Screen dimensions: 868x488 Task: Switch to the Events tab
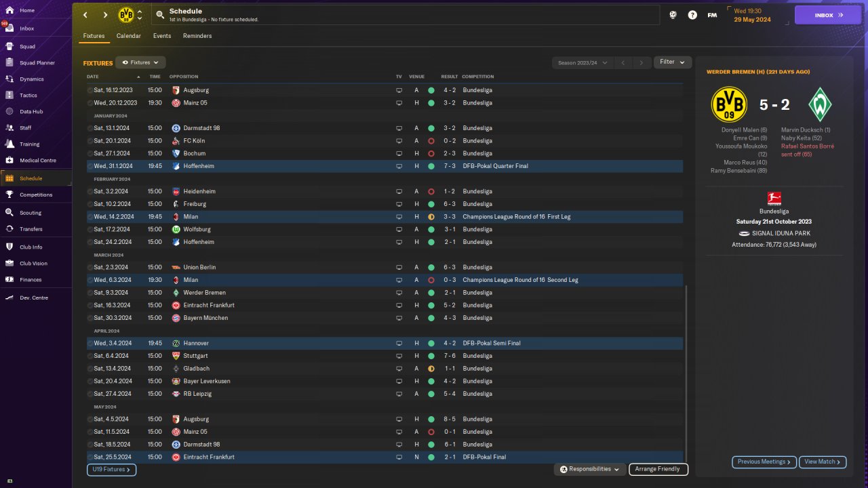pos(162,36)
